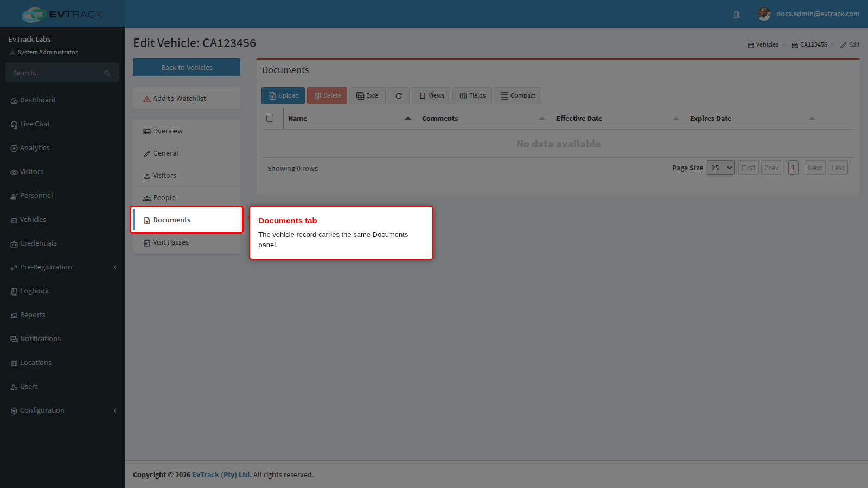
Task: Expand the Configuration menu
Action: pos(62,410)
